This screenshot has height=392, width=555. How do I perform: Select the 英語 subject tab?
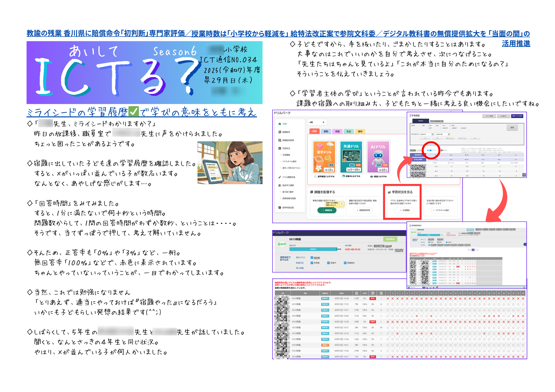337,131
